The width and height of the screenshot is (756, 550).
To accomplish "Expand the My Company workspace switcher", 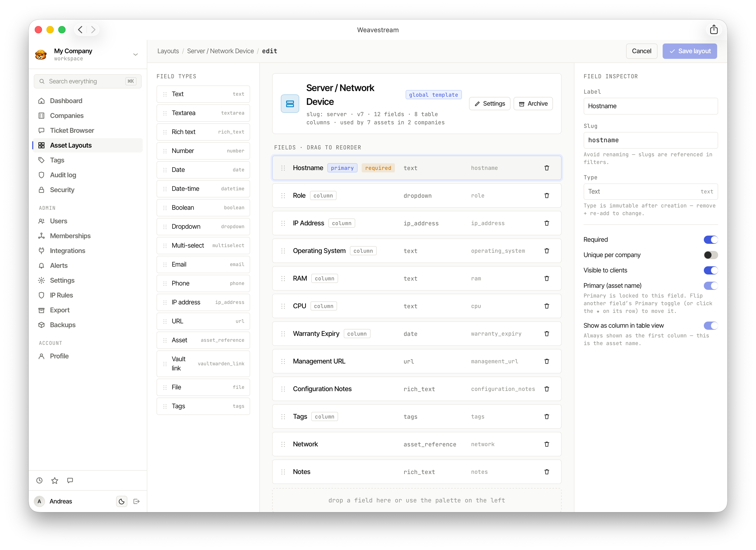I will (135, 54).
